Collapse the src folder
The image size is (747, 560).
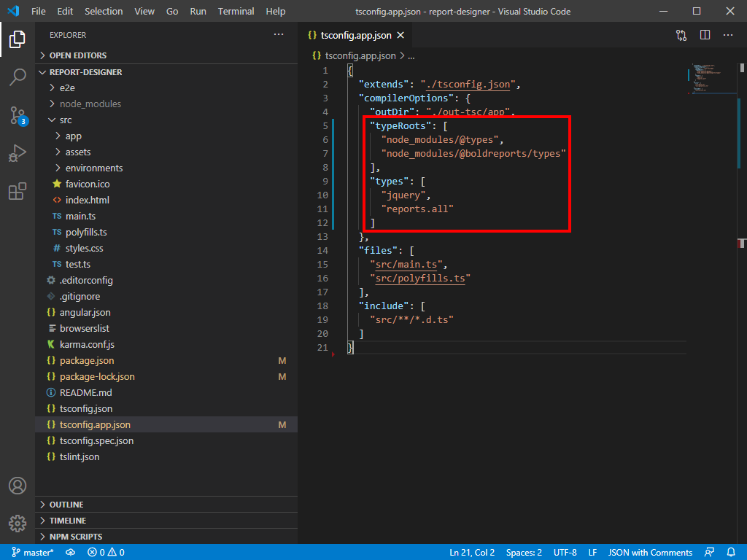66,120
